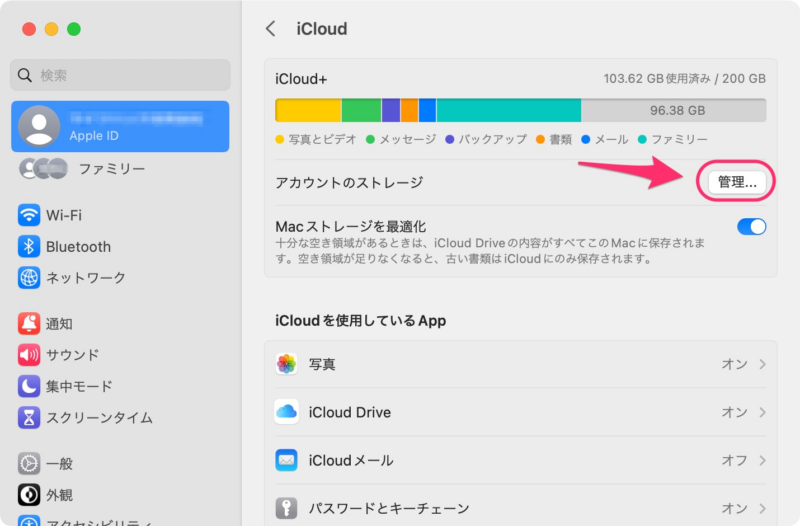Click the 外観 appearance icon
This screenshot has width=800, height=526.
(29, 495)
